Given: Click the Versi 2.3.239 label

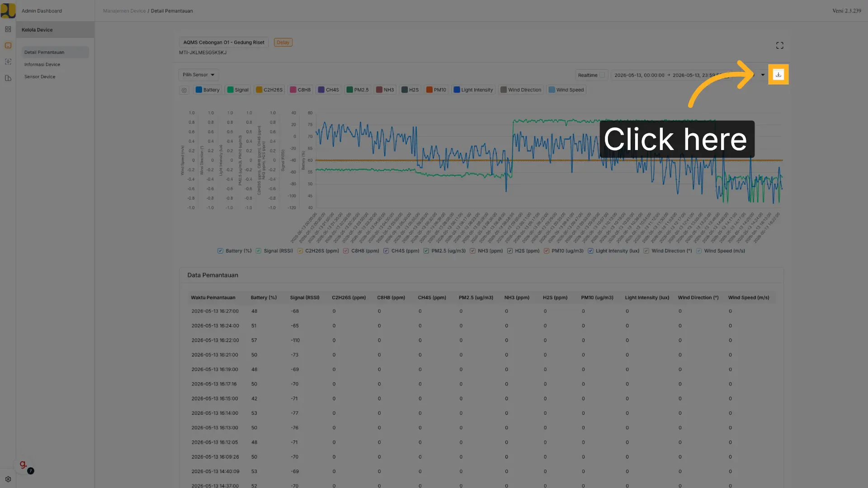Looking at the screenshot, I should point(847,11).
